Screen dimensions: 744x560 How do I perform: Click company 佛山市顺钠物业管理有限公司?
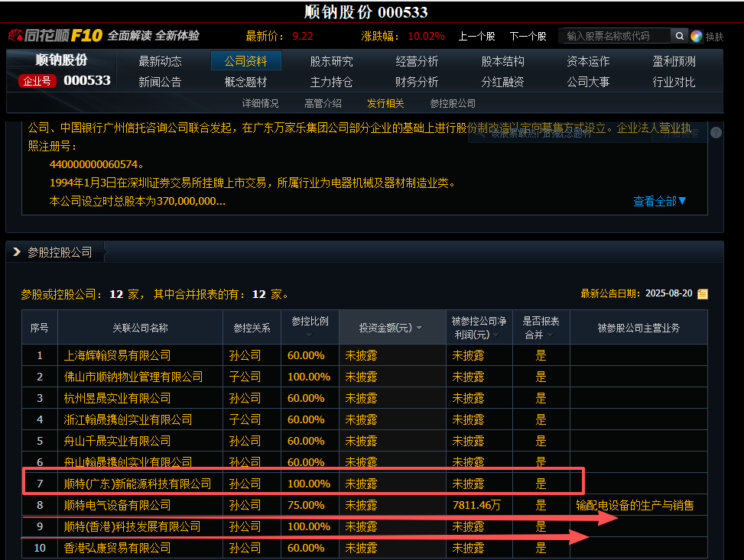point(133,377)
